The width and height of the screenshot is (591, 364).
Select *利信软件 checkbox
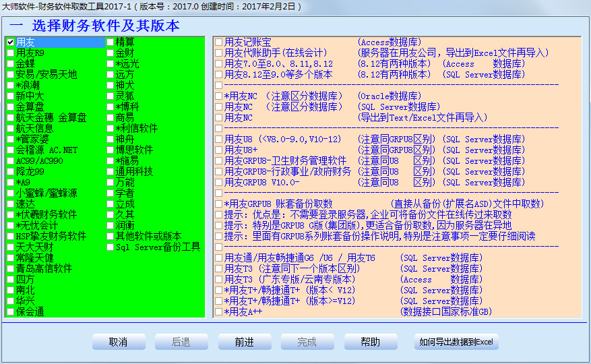[110, 129]
